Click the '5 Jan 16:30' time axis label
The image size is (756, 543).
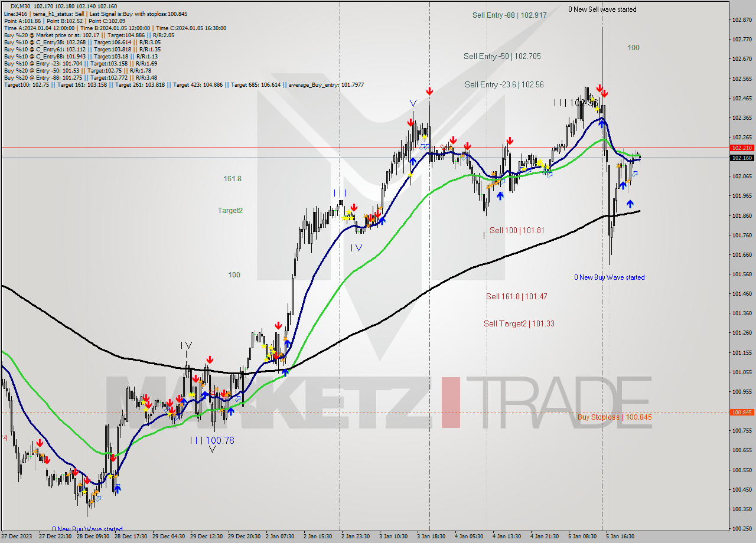[x=621, y=537]
